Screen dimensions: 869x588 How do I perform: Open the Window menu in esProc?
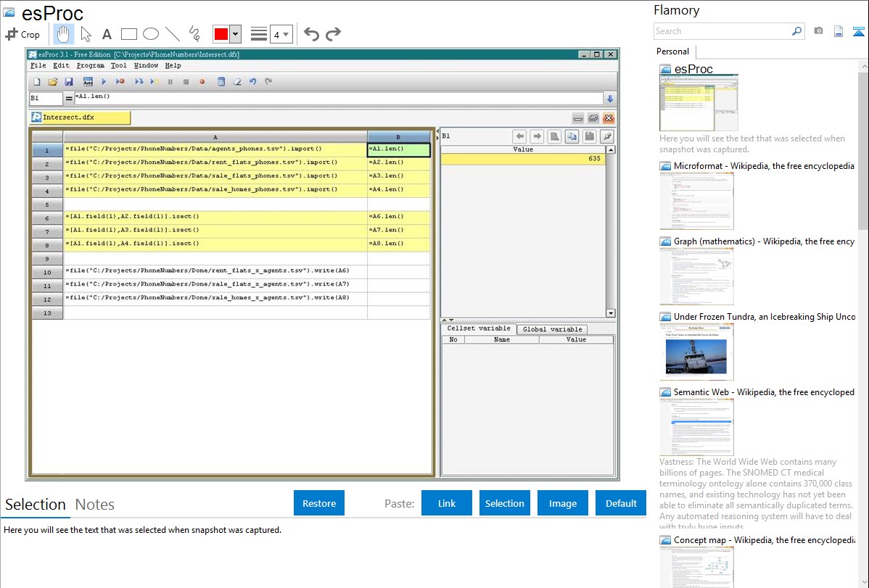(x=146, y=65)
